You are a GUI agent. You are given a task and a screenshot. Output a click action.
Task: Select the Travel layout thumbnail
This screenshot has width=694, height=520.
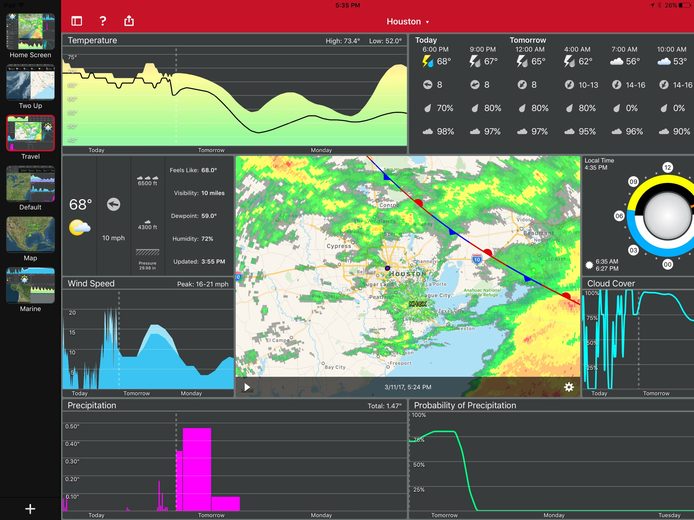coord(30,133)
